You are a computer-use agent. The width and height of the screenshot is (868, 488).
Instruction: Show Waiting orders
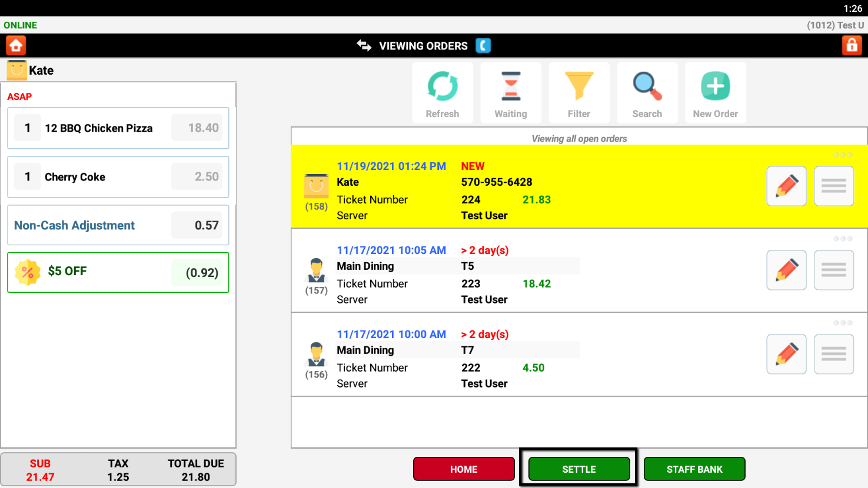[511, 93]
